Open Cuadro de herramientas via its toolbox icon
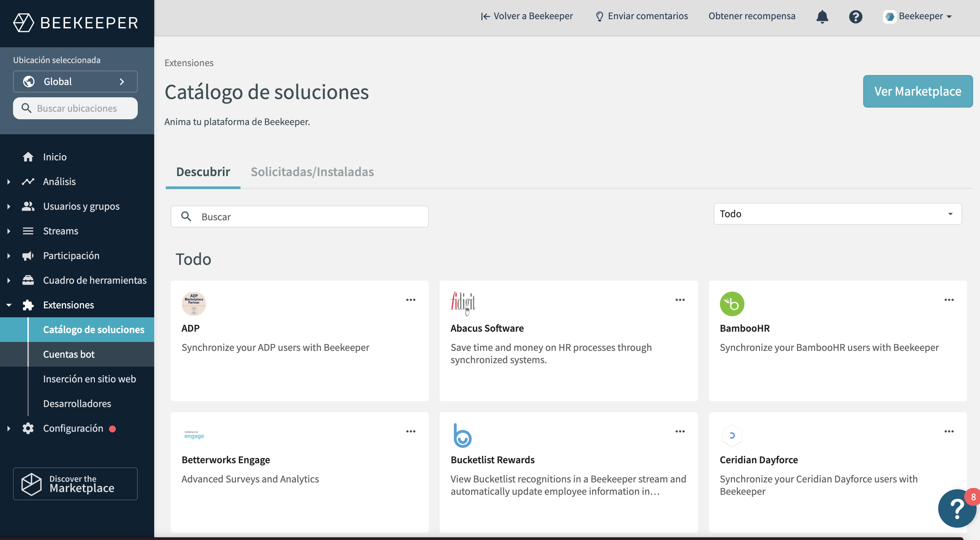The image size is (980, 540). 28,280
